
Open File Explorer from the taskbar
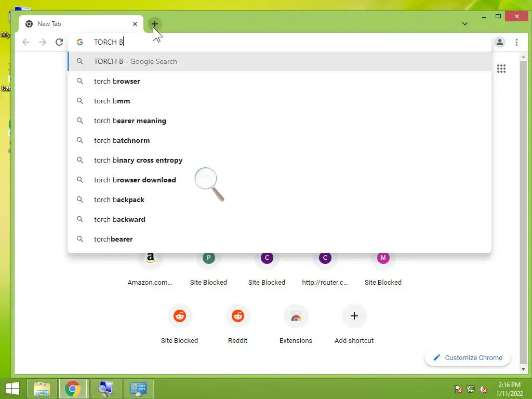[42, 389]
